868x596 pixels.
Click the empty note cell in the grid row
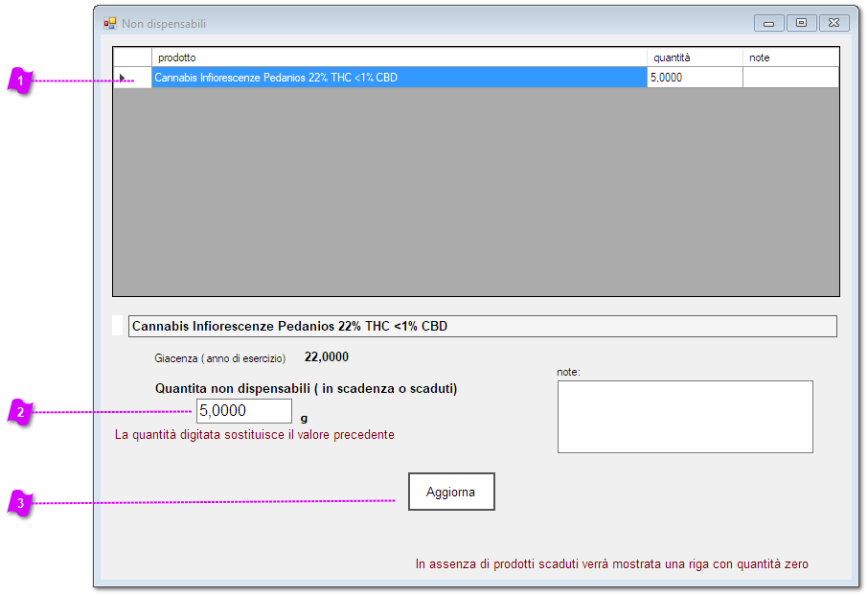[790, 78]
